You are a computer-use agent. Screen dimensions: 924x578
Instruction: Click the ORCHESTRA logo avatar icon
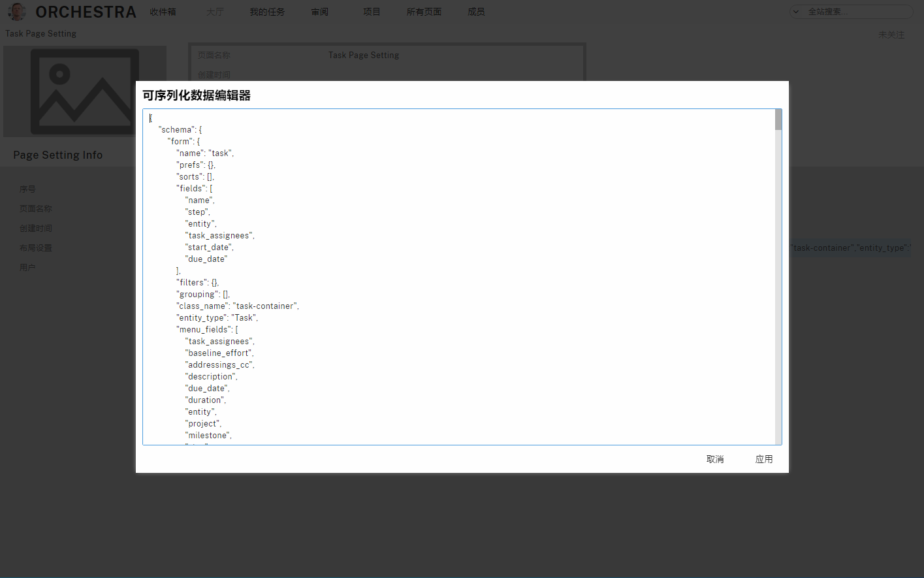tap(17, 12)
